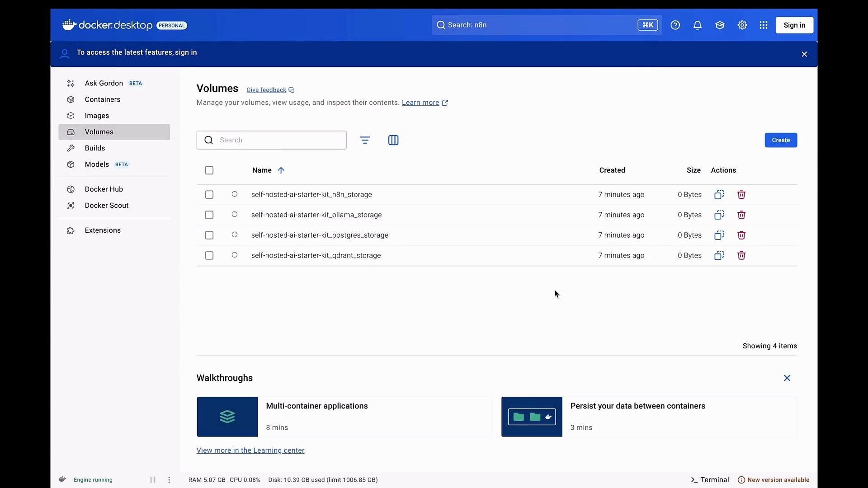Clone the n8n_storage volume

click(x=719, y=195)
